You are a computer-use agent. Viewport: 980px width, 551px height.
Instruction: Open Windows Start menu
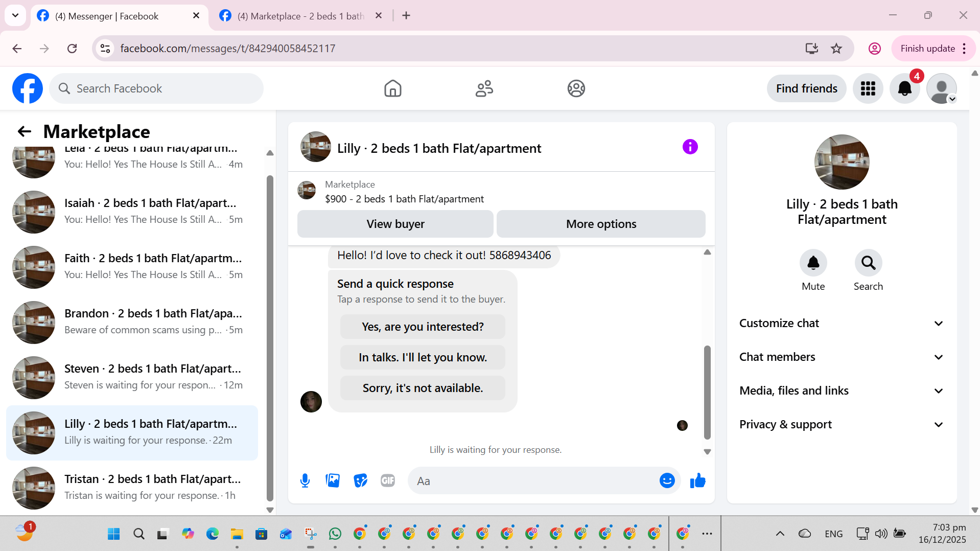(x=113, y=534)
